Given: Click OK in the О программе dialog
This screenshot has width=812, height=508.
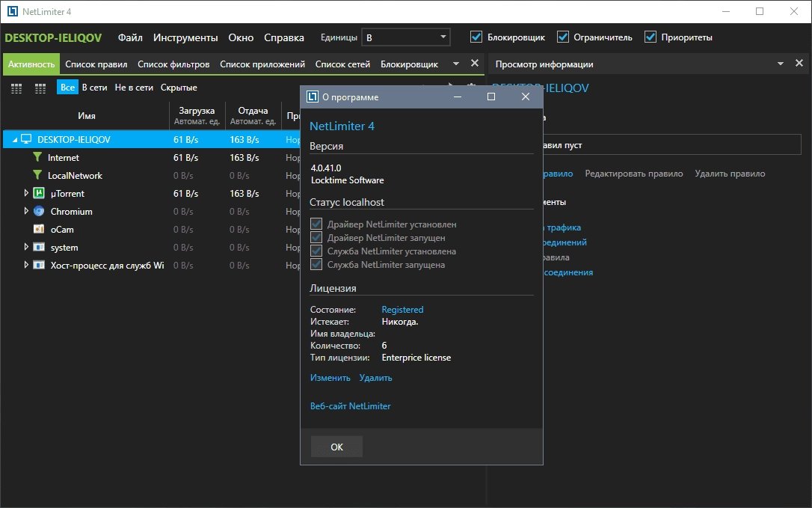Looking at the screenshot, I should coord(336,447).
